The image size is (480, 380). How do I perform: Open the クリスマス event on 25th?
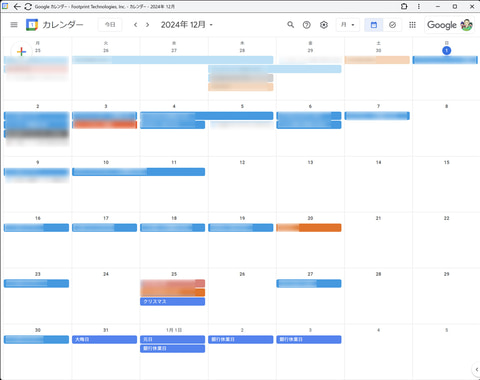[x=172, y=301]
